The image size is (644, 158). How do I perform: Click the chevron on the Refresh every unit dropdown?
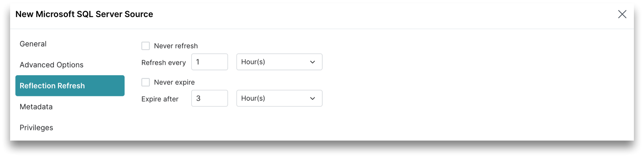[312, 62]
